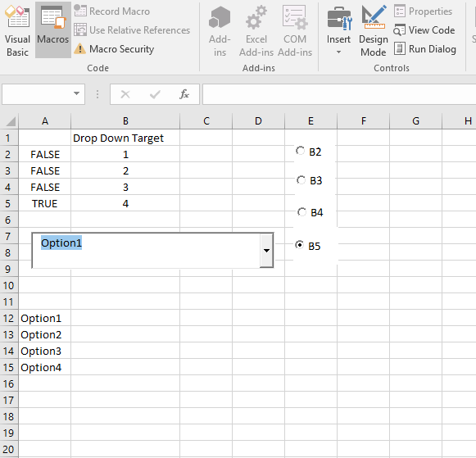The height and width of the screenshot is (458, 476).
Task: Select the B4 option button
Action: pos(301,212)
